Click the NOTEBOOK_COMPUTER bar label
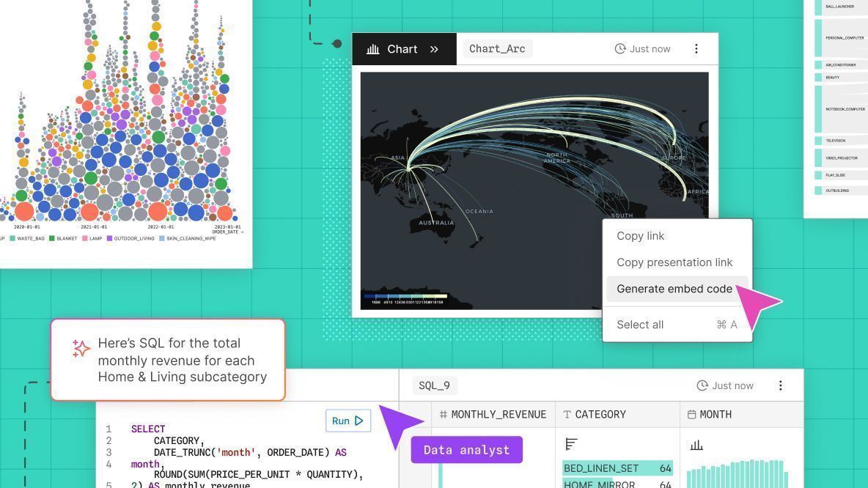Screen dimensions: 868x488 (x=845, y=110)
